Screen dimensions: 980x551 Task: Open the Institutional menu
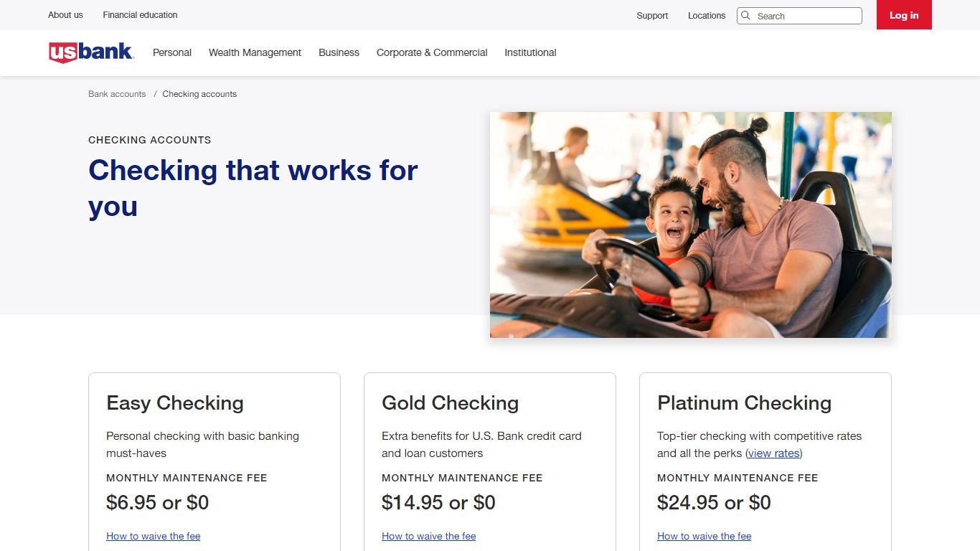530,52
